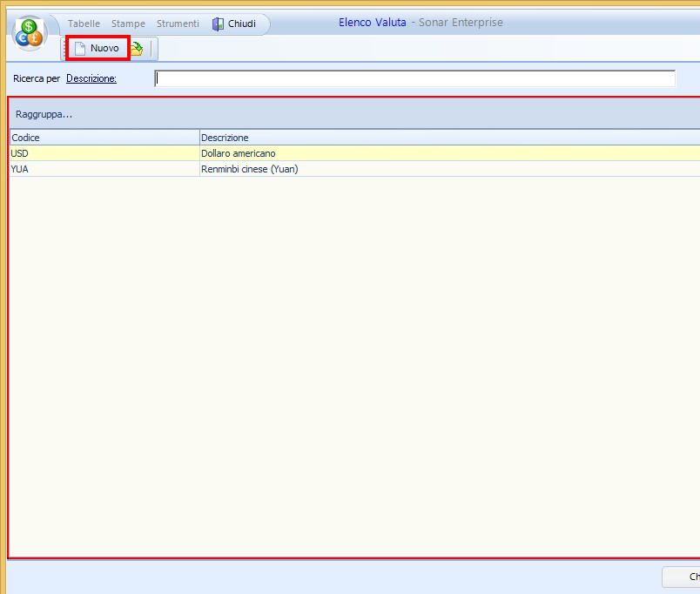This screenshot has width=700, height=594.
Task: Click the Raggruppa... grouping bar
Action: point(44,114)
